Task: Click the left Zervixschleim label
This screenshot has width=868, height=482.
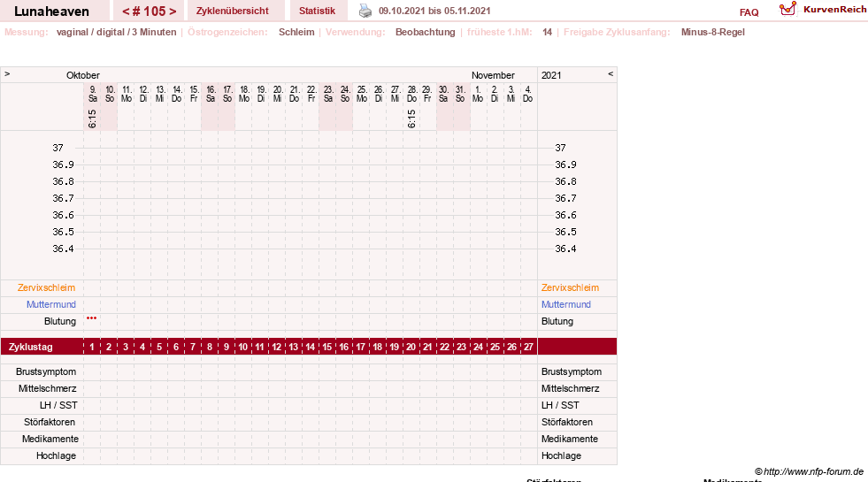Action: click(47, 287)
